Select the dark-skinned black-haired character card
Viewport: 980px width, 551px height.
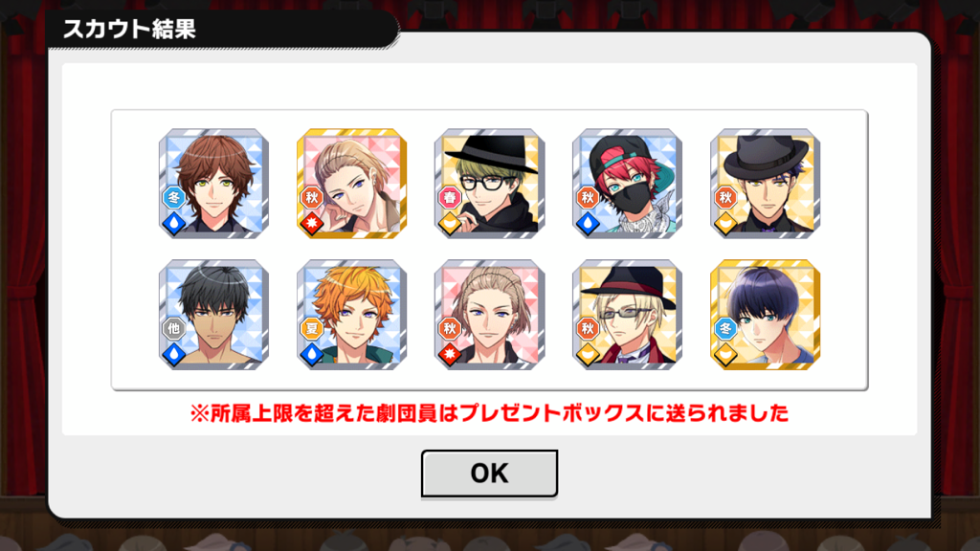213,315
